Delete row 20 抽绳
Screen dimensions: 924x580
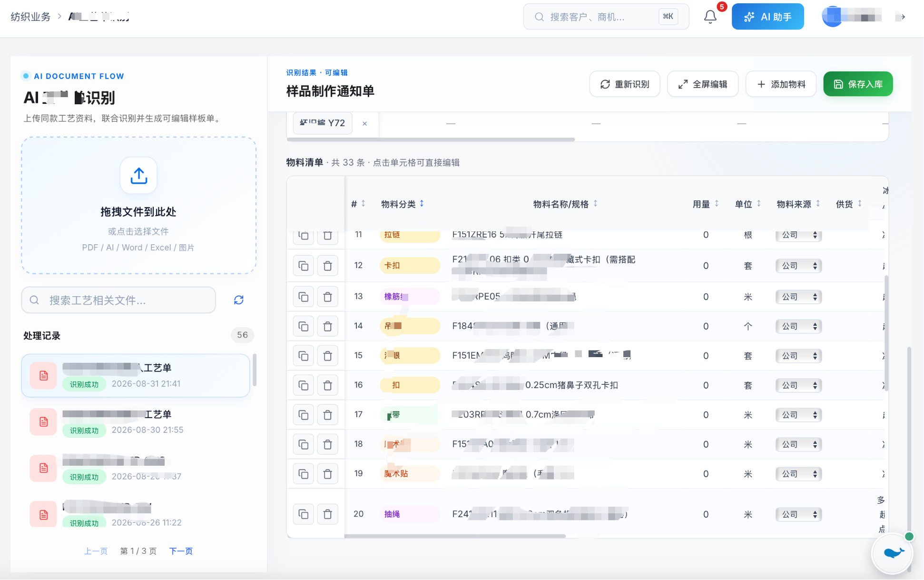click(x=328, y=514)
